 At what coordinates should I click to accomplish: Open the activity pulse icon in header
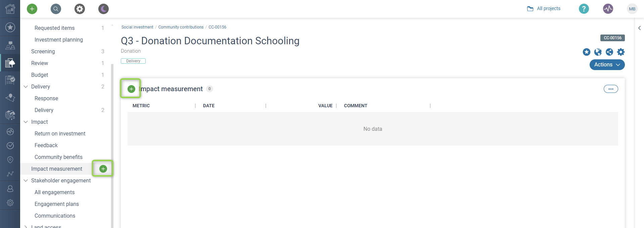(x=608, y=9)
